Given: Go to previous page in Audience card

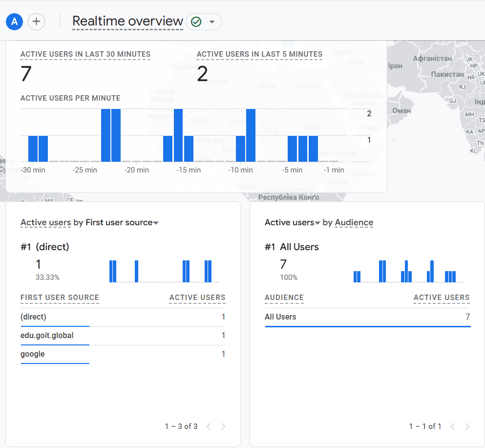Looking at the screenshot, I should coord(453,427).
